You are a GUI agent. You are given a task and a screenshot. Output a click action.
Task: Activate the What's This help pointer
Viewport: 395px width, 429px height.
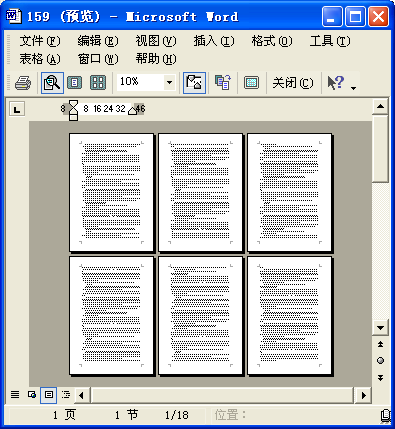[335, 83]
